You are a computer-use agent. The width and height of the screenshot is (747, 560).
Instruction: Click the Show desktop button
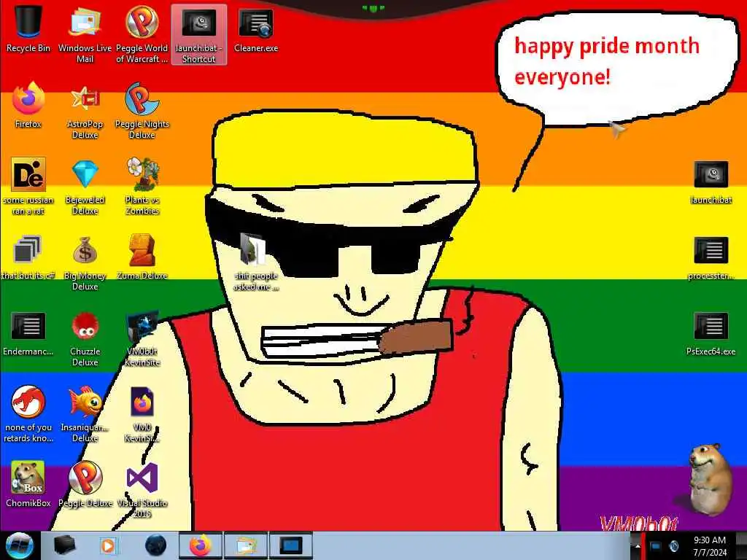[x=741, y=546]
